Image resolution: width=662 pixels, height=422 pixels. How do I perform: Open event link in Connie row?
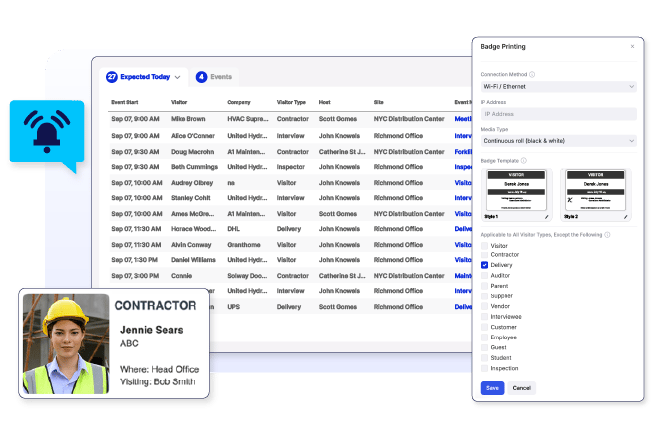point(463,276)
